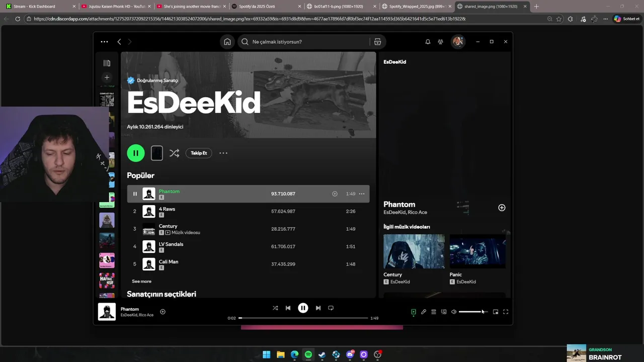Viewport: 644px width, 362px height.
Task: Play the track 4 Raws
Action: (248, 211)
